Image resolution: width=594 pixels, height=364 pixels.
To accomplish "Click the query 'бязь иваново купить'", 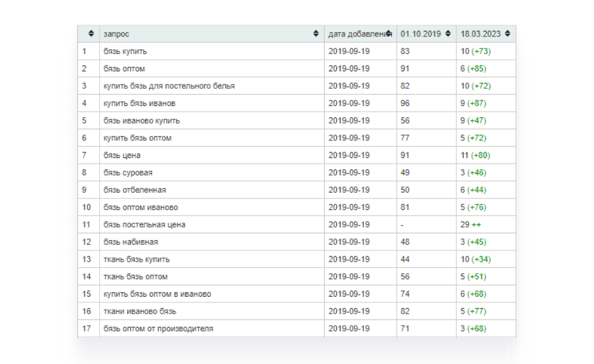I will 142,121.
